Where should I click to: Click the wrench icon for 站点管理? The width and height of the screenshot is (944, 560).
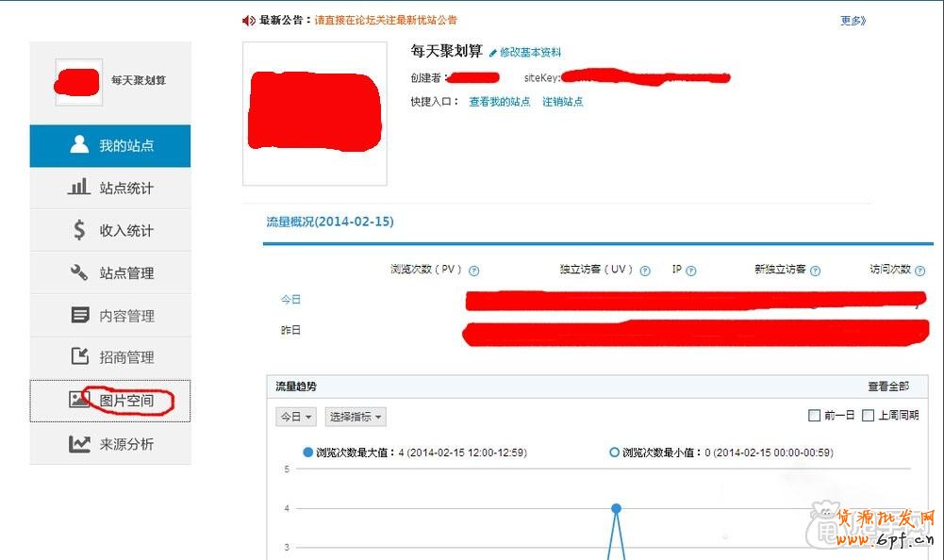tap(79, 272)
